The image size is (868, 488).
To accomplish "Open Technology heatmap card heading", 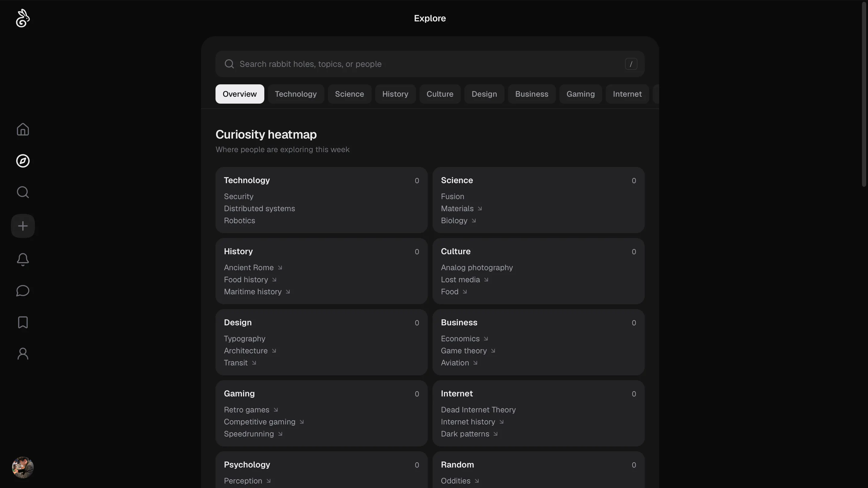I will [x=247, y=180].
